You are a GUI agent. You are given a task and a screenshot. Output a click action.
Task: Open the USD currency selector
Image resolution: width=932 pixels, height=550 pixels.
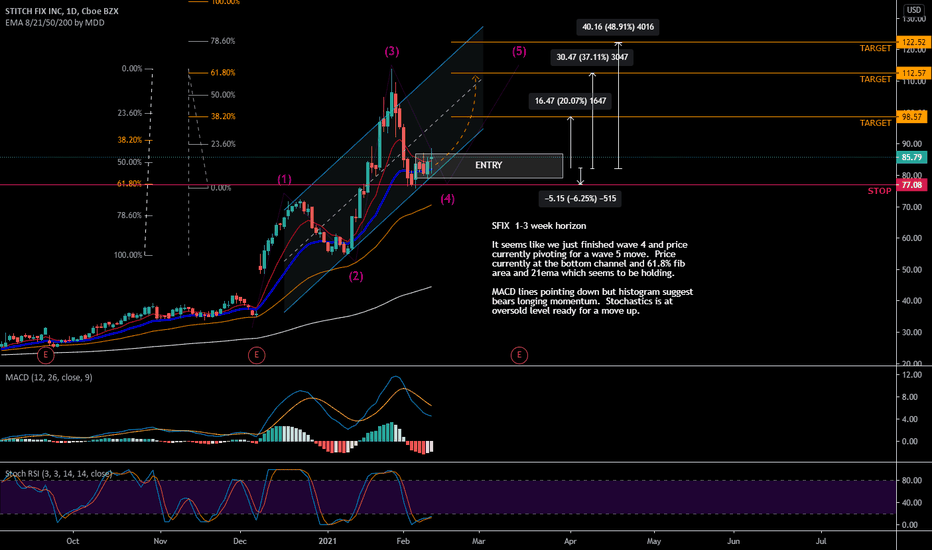pyautogui.click(x=914, y=10)
